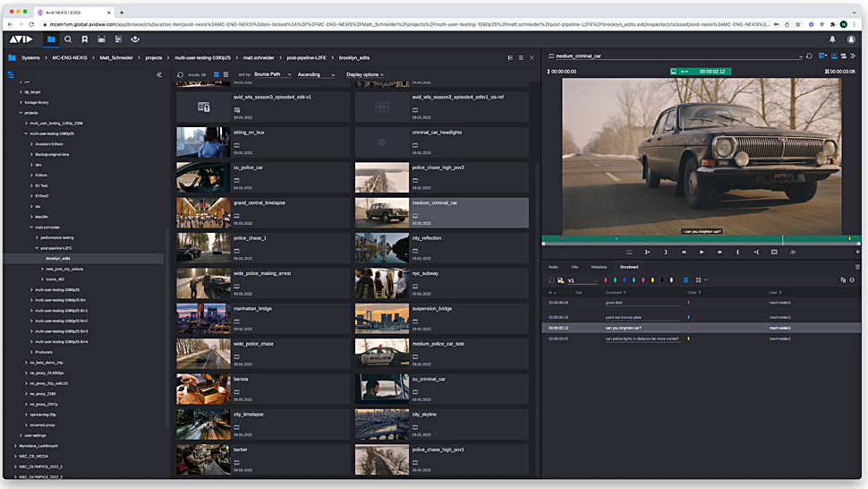Switch results to card grid view
The height and width of the screenshot is (489, 868).
(217, 74)
